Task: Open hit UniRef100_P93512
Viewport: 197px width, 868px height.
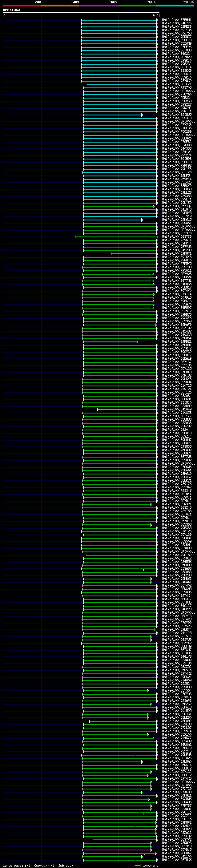Action: [x=176, y=311]
